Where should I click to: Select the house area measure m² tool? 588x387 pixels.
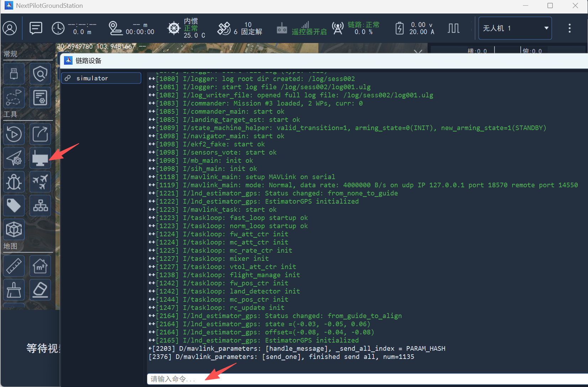click(x=40, y=266)
